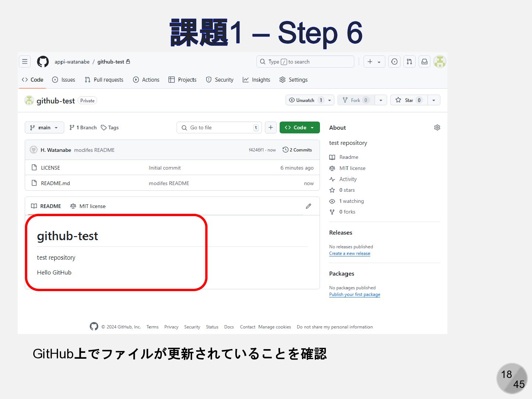Switch to the Issues tab

click(64, 80)
